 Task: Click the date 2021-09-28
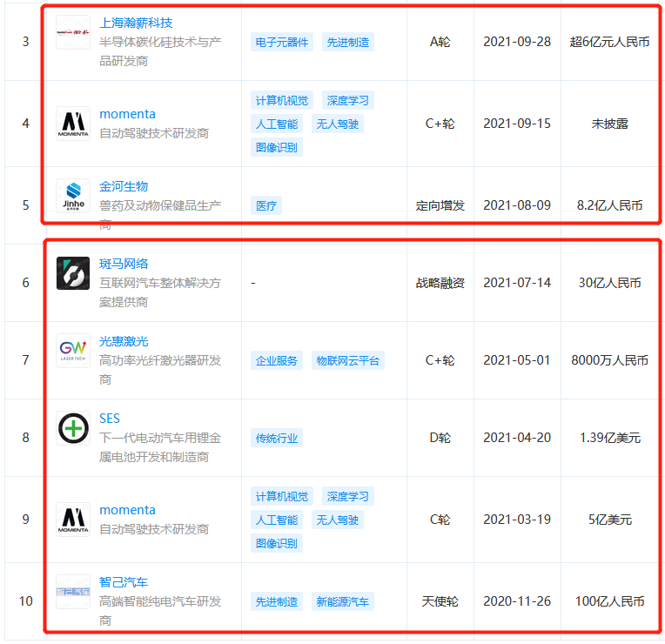(517, 42)
